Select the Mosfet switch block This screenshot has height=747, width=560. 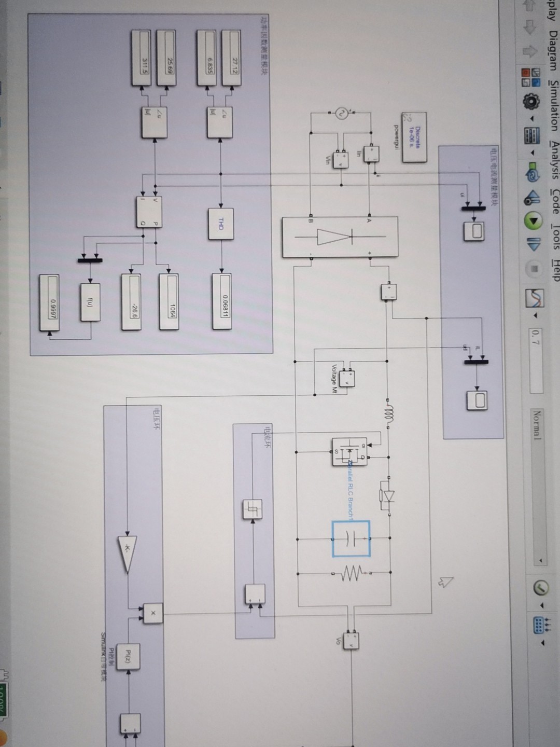[349, 452]
